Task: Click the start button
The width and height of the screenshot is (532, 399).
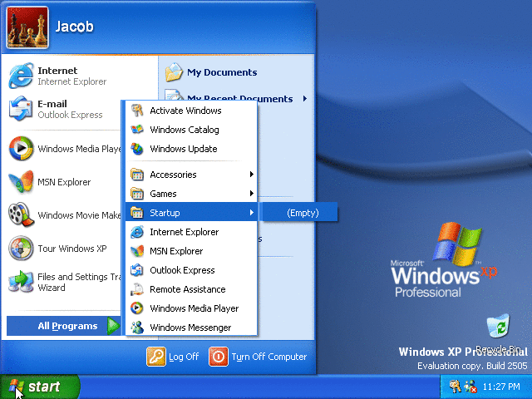Action: pyautogui.click(x=40, y=387)
